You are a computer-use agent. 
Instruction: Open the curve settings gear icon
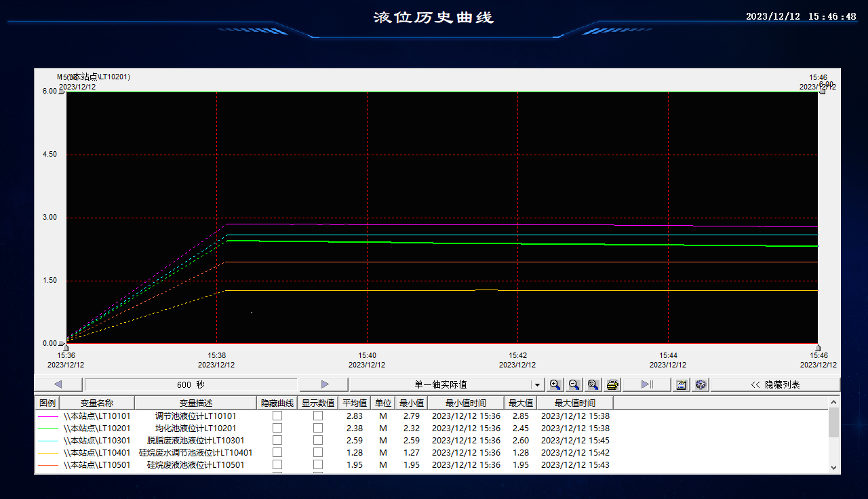[701, 384]
